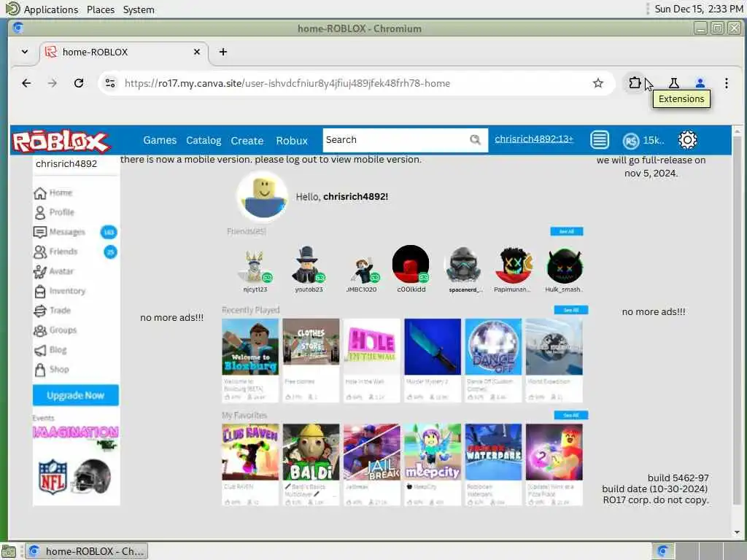Open the System menu
The height and width of the screenshot is (560, 747).
138,9
